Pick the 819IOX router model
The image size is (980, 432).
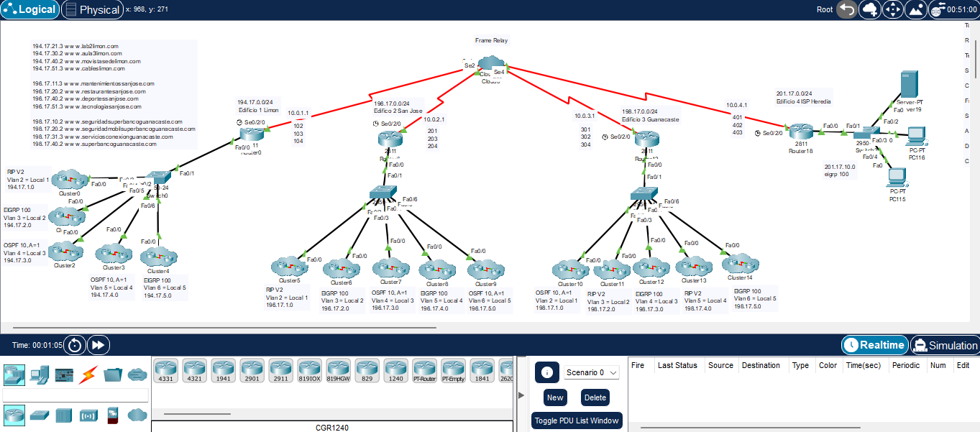(x=310, y=370)
